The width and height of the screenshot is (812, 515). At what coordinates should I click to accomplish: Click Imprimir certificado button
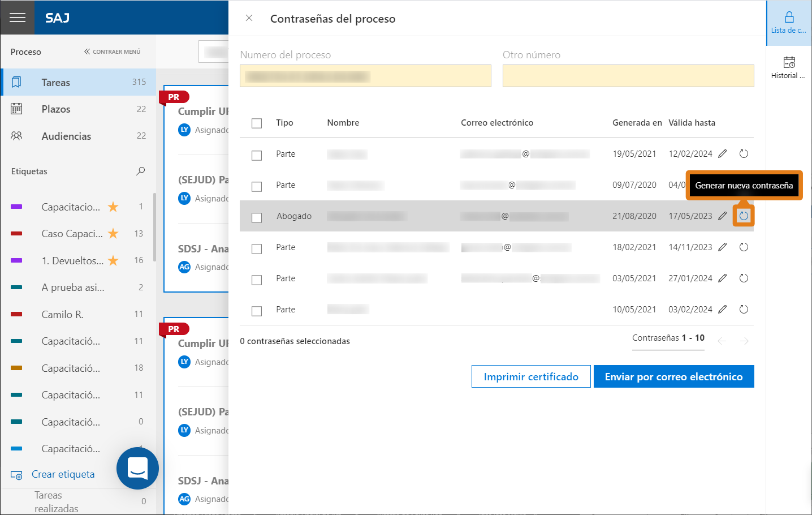tap(531, 376)
